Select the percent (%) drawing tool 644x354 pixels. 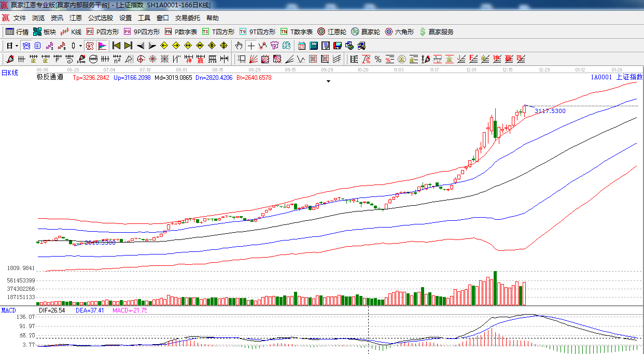(x=378, y=59)
